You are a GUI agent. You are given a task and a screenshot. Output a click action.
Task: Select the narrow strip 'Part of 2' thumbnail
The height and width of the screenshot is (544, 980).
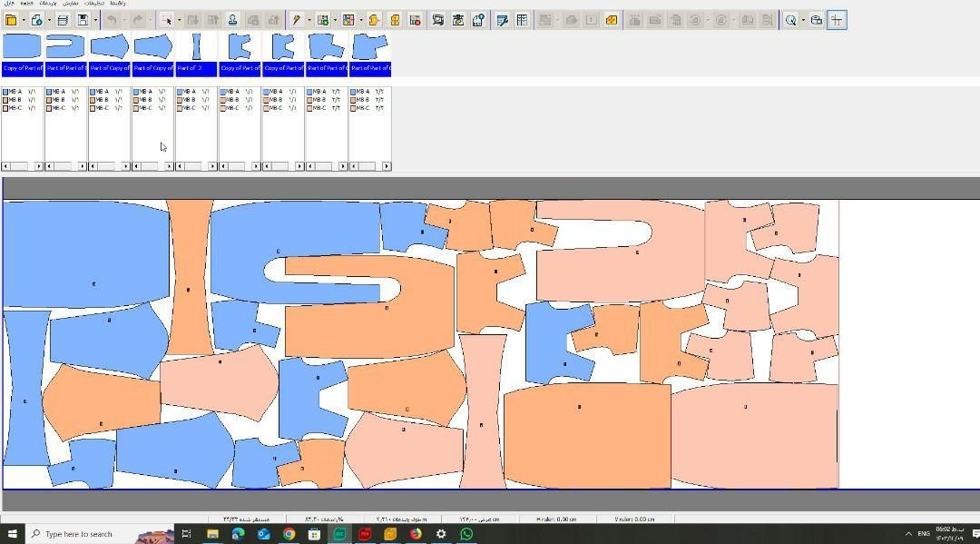[196, 54]
